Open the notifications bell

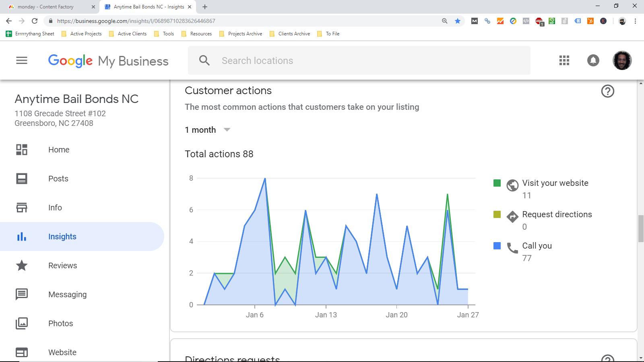point(593,60)
